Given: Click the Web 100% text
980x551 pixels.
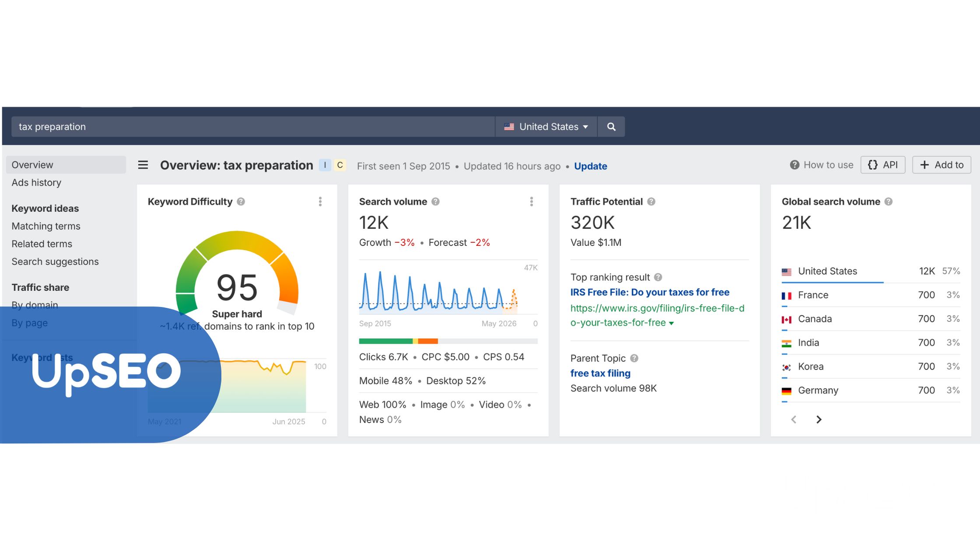Looking at the screenshot, I should click(x=382, y=405).
